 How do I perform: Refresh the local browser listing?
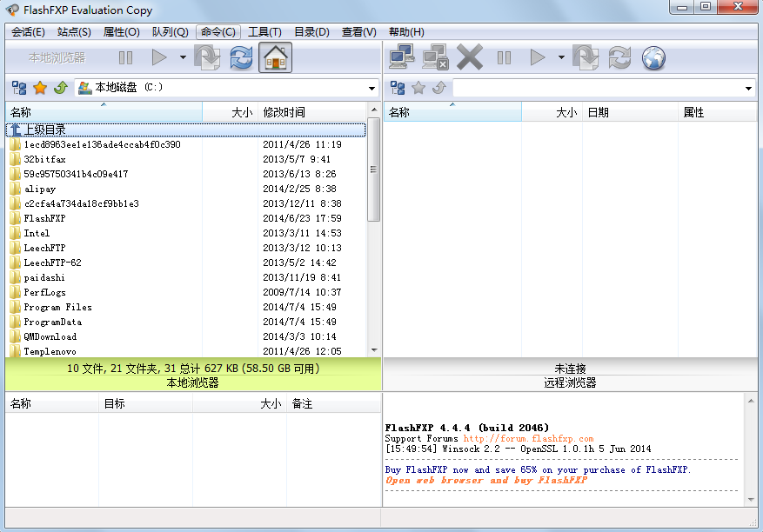241,58
